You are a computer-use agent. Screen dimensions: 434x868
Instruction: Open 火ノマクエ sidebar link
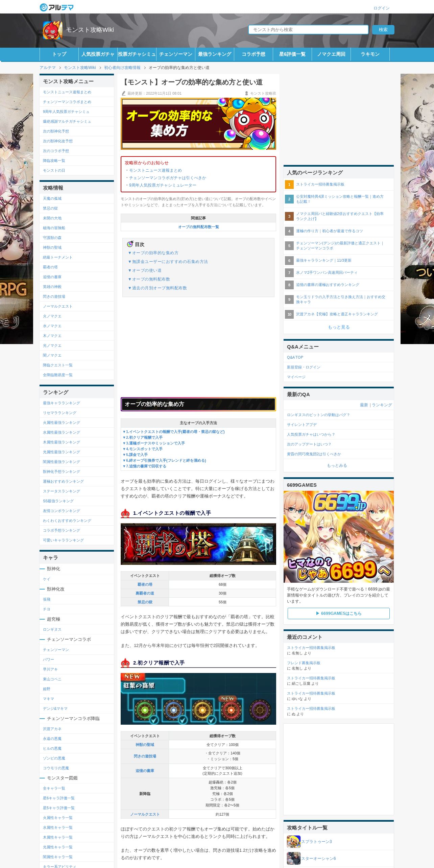[x=52, y=316]
